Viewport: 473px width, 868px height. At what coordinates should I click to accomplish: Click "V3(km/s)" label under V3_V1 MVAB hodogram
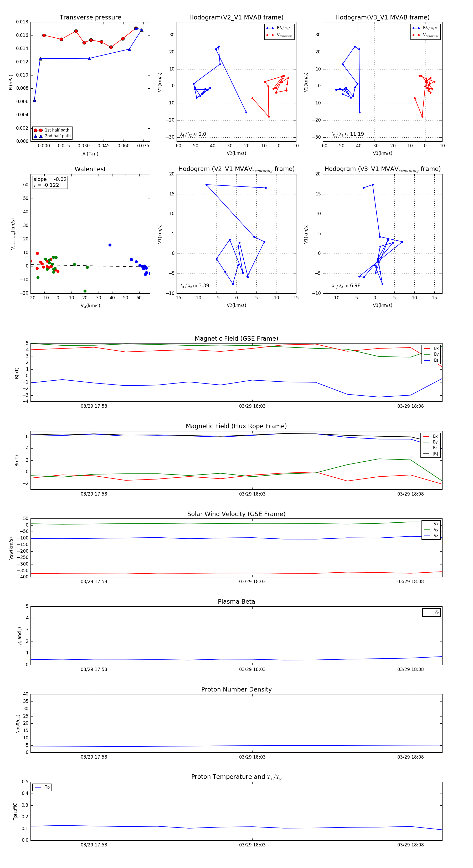point(382,153)
